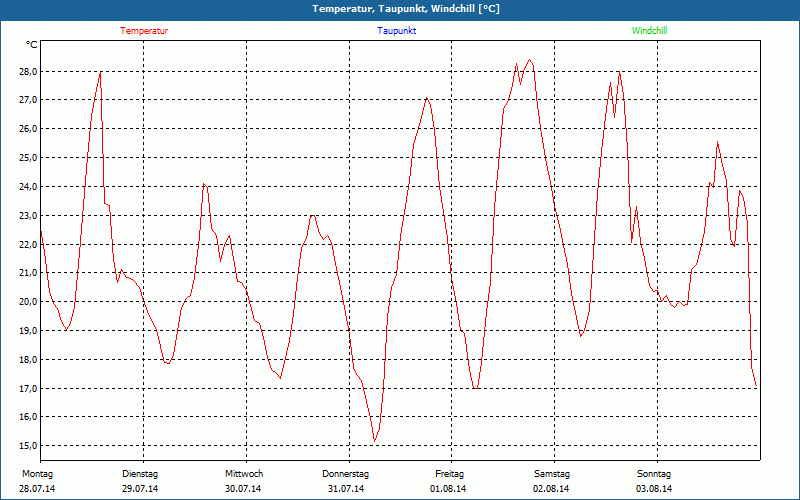Screen dimensions: 800x500
Task: Click the '20,0' y-axis value
Action: pyautogui.click(x=29, y=302)
